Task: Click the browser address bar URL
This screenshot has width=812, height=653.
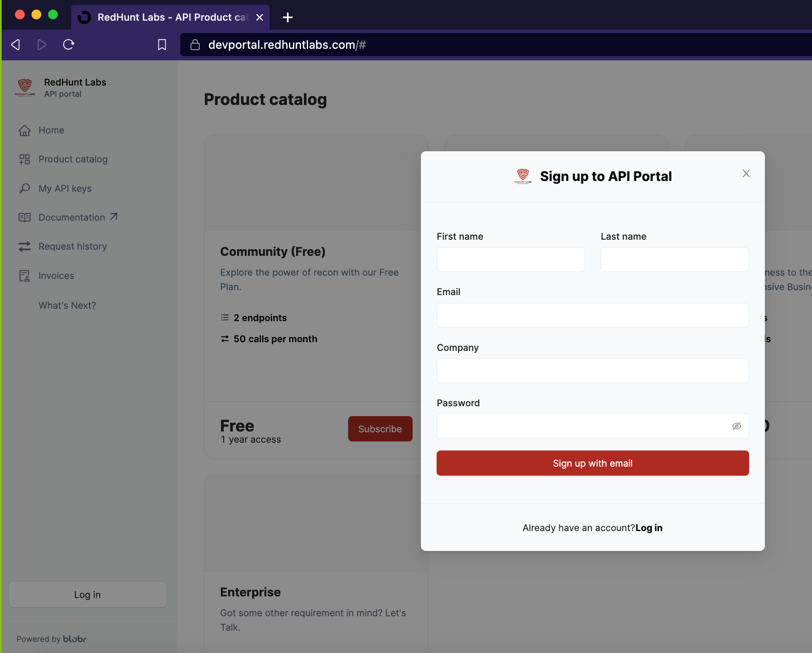Action: (287, 45)
